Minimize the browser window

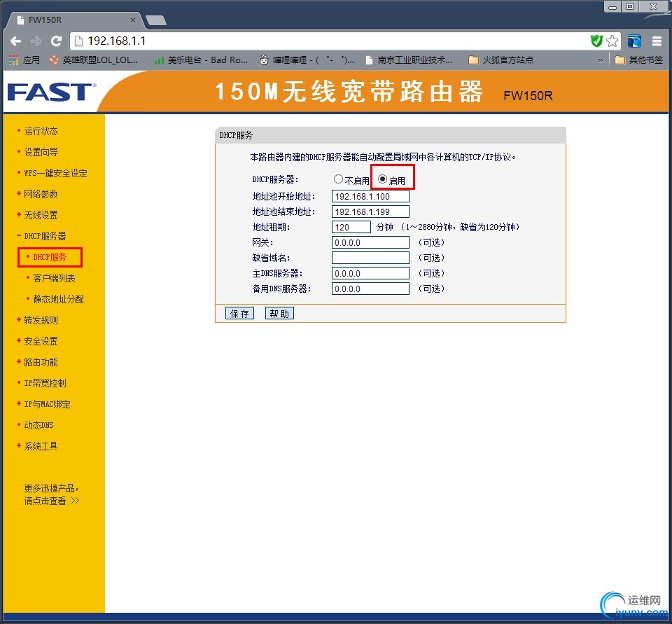613,6
